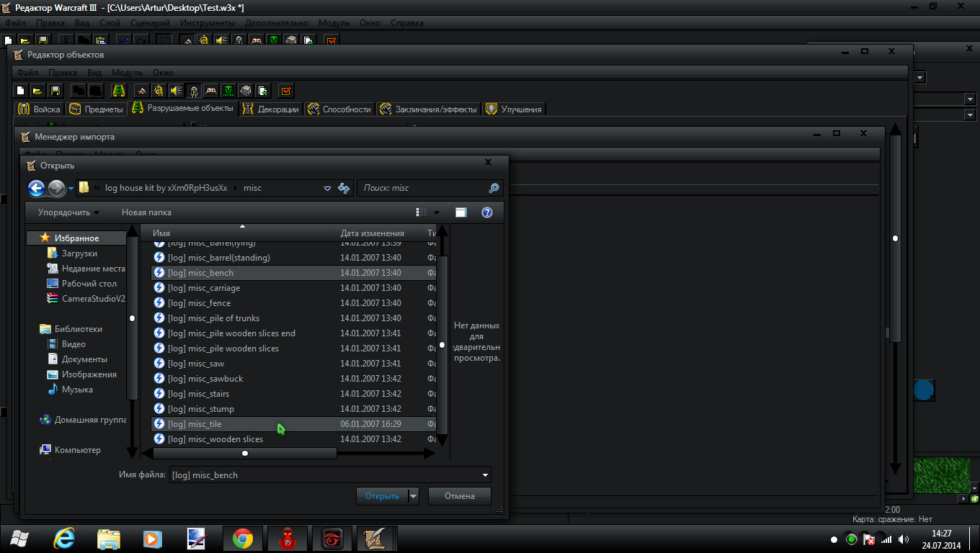Select file '[log] misc_stump'

(293, 409)
